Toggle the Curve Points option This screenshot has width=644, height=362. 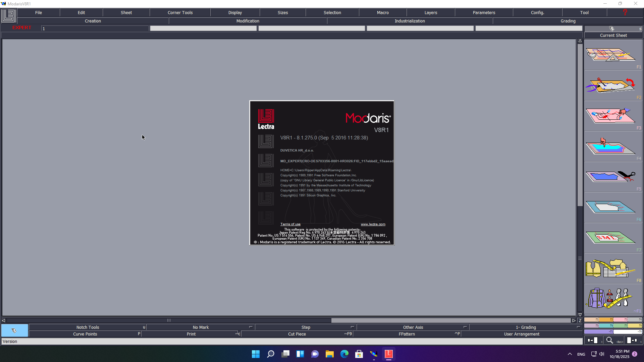(85, 334)
